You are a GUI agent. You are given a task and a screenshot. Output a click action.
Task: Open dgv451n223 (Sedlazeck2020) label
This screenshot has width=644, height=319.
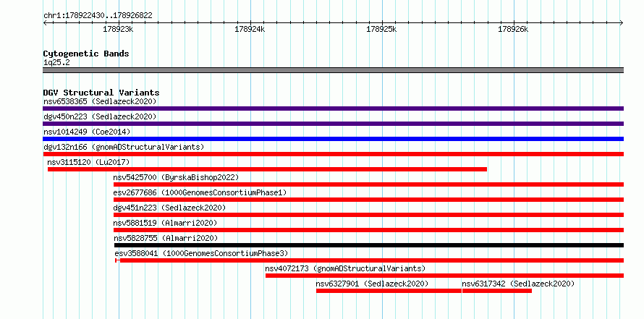(169, 208)
